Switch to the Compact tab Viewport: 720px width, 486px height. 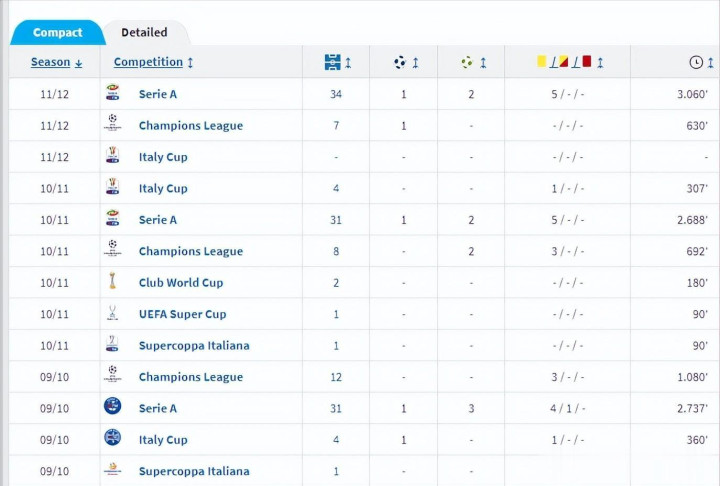(57, 33)
